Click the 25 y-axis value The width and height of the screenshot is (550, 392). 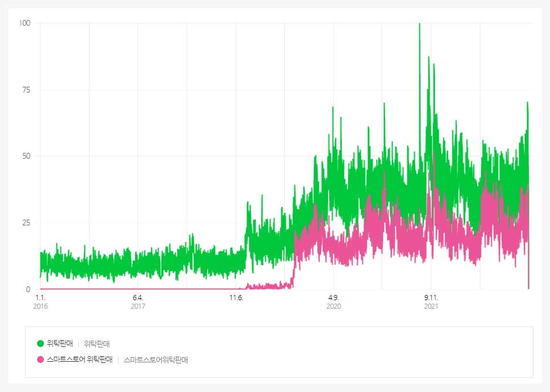tap(26, 223)
